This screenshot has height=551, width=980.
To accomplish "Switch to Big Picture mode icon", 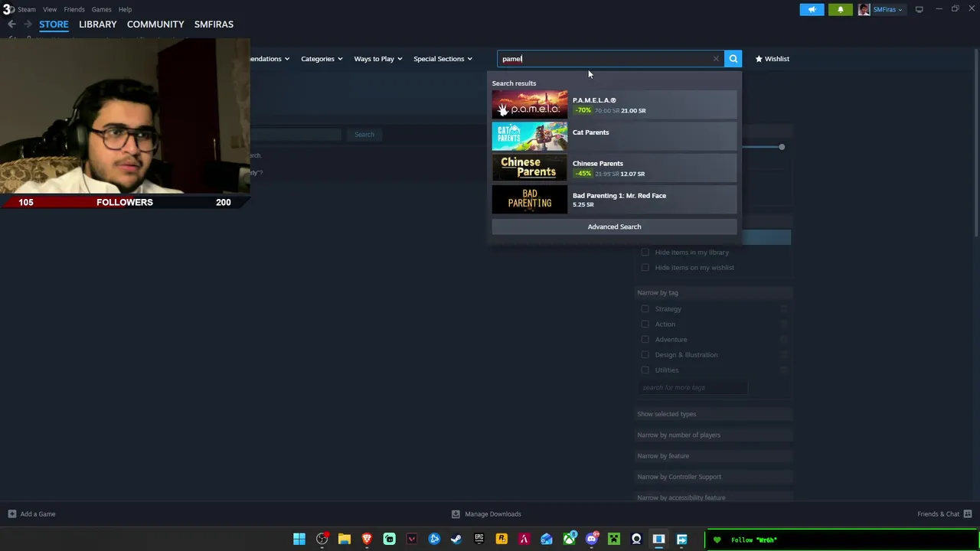I will [919, 9].
